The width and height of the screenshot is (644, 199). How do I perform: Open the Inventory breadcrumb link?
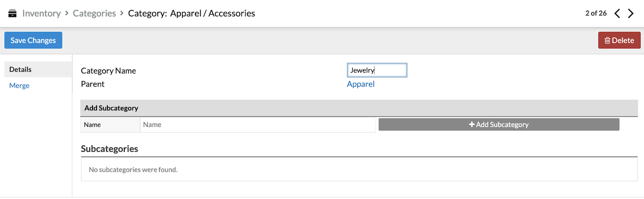pos(42,13)
